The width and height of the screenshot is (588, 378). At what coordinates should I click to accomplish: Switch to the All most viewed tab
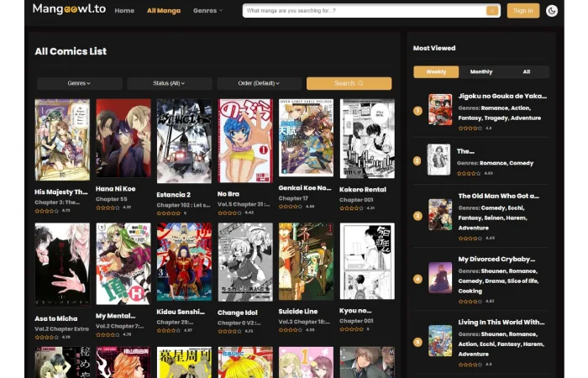coord(527,71)
